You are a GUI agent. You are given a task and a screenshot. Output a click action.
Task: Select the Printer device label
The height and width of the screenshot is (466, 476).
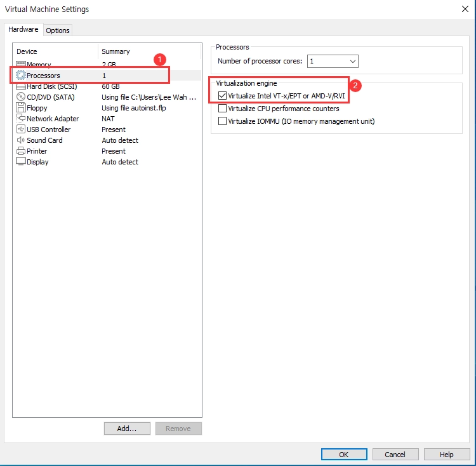click(37, 151)
